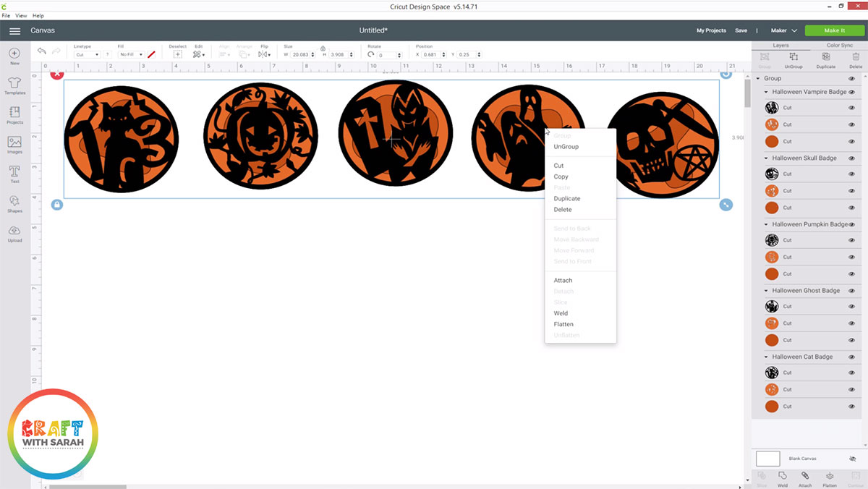Screen dimensions: 868x489
Task: Select Duplicate from the context menu
Action: (x=566, y=198)
